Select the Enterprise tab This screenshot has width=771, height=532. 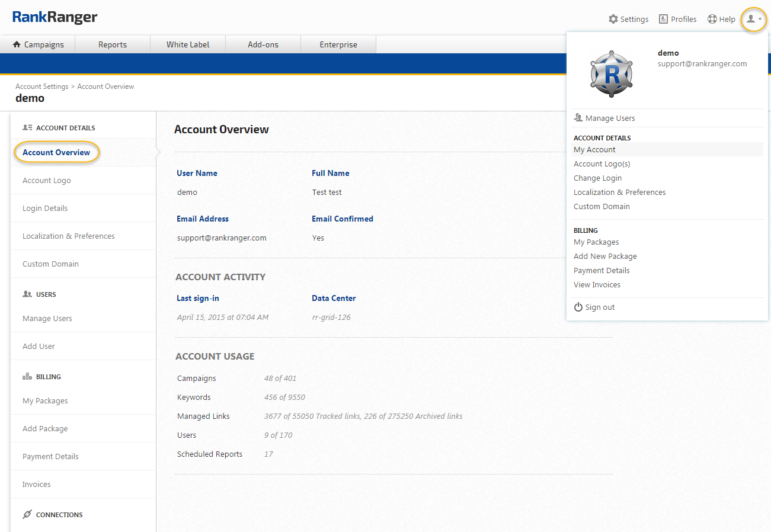click(338, 44)
